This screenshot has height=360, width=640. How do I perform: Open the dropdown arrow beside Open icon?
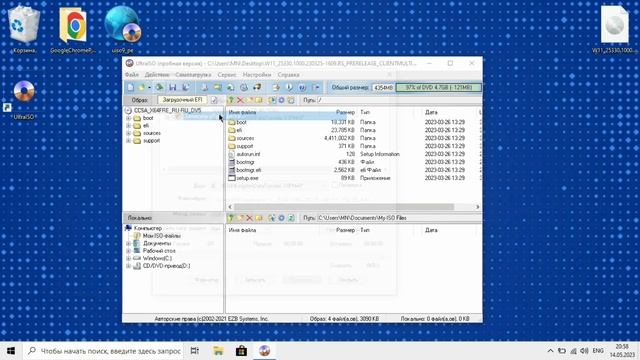coord(149,87)
